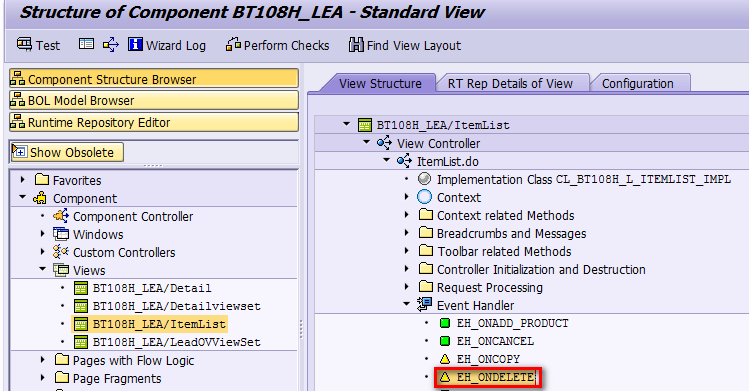This screenshot has width=749, height=391.
Task: Open the Runtime Repository Editor
Action: pos(154,122)
